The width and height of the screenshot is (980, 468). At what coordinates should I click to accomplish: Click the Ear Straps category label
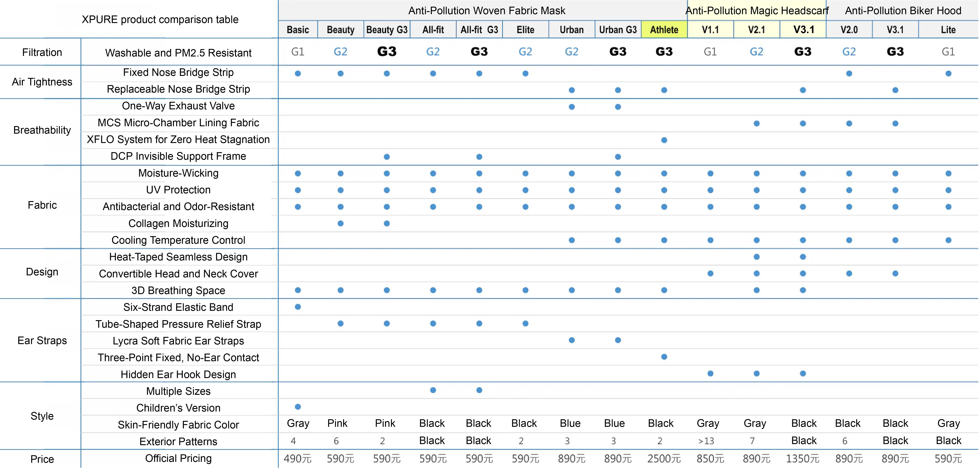coord(42,340)
